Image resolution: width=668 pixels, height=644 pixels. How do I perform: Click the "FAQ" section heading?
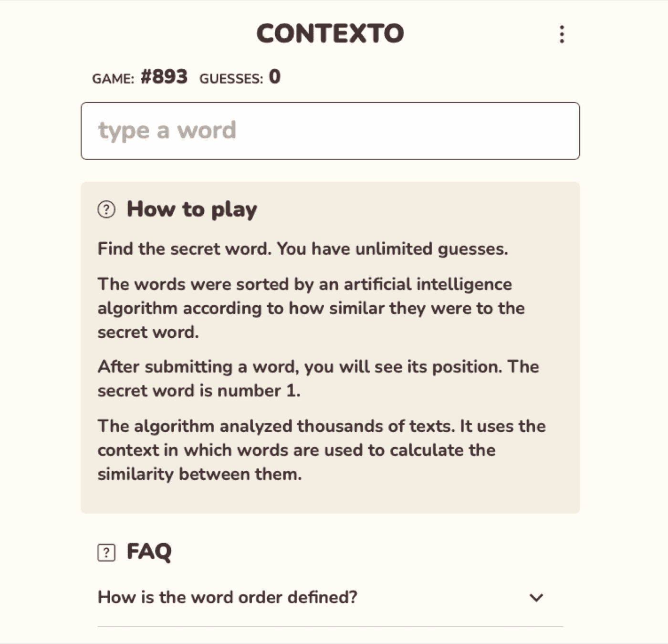[149, 552]
